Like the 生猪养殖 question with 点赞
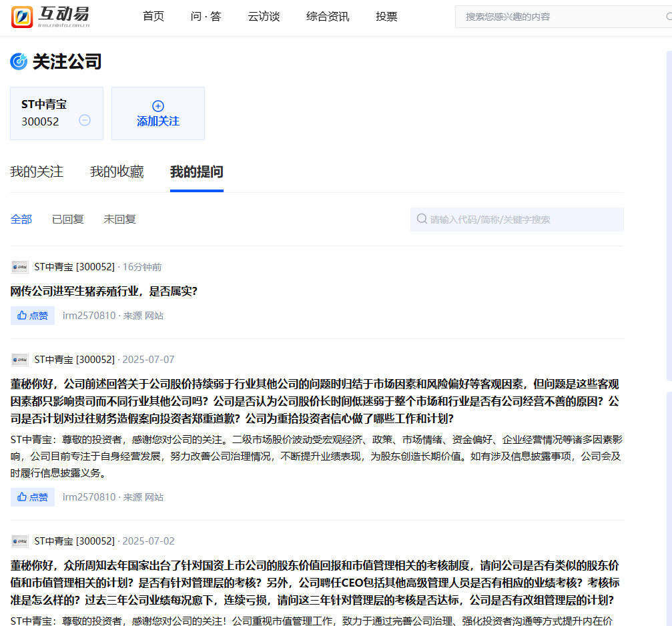 click(x=33, y=316)
